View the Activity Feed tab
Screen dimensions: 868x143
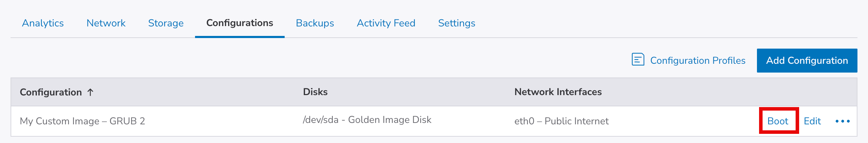click(386, 23)
